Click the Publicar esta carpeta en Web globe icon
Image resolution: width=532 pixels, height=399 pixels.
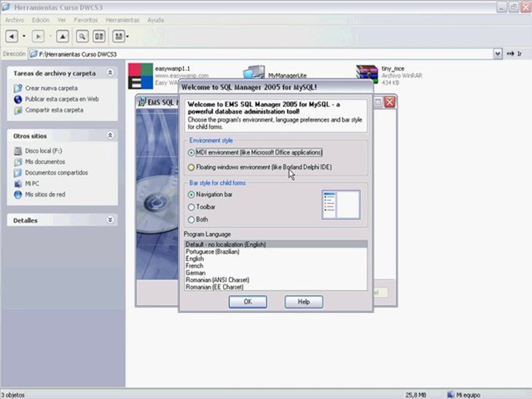click(x=18, y=99)
